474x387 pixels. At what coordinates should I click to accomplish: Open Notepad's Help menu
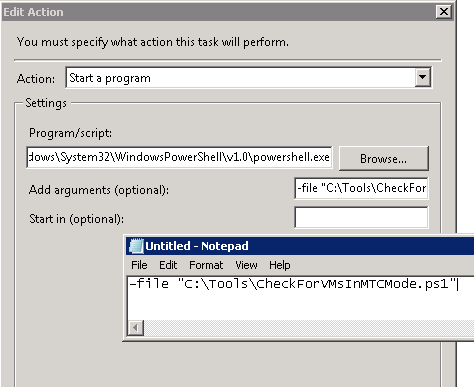click(280, 265)
